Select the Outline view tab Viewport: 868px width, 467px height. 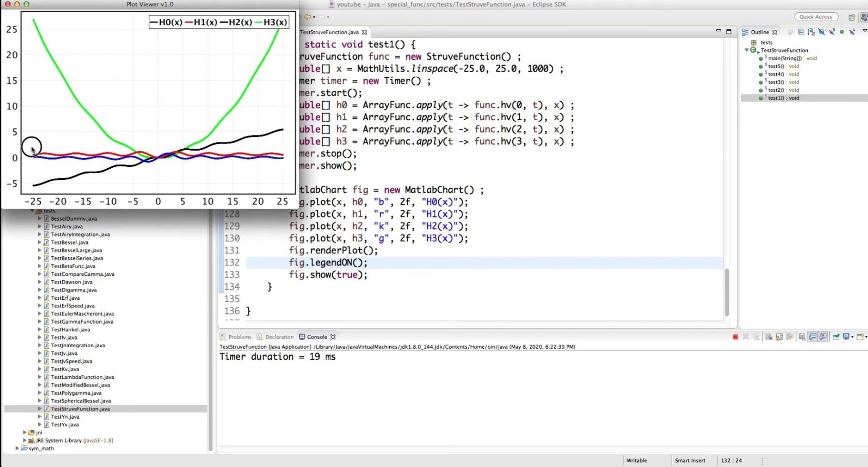(x=759, y=32)
